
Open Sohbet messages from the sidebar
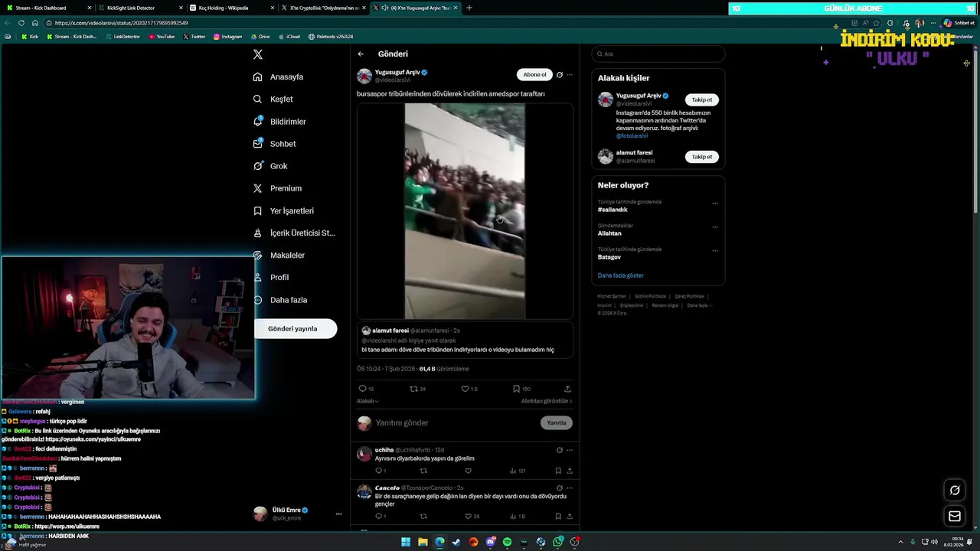pos(274,144)
